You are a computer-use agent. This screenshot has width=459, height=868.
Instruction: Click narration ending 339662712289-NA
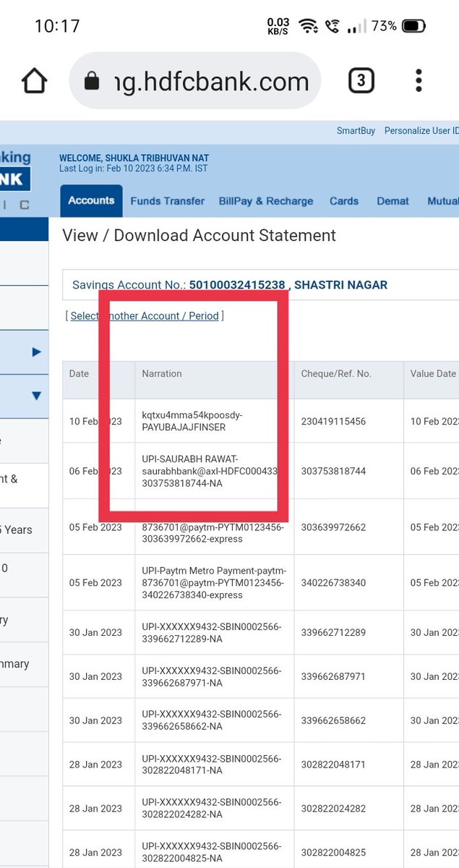click(x=214, y=632)
